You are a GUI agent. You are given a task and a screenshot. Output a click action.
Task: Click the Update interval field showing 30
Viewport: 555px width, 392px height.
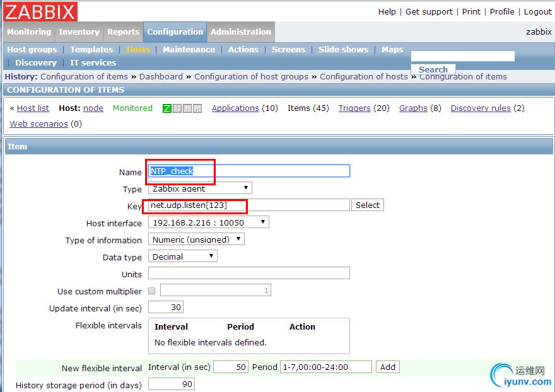(x=166, y=307)
